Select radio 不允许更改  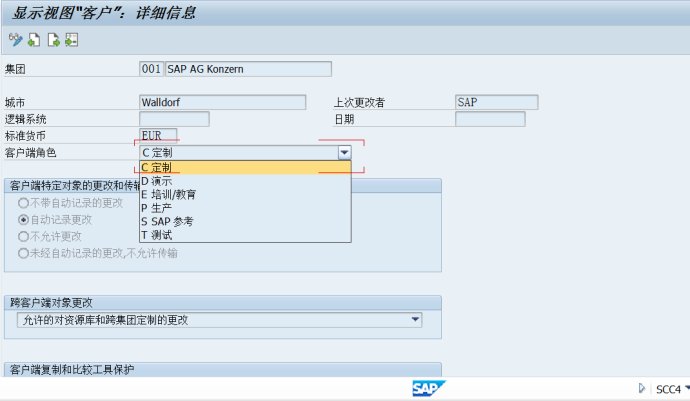[23, 236]
